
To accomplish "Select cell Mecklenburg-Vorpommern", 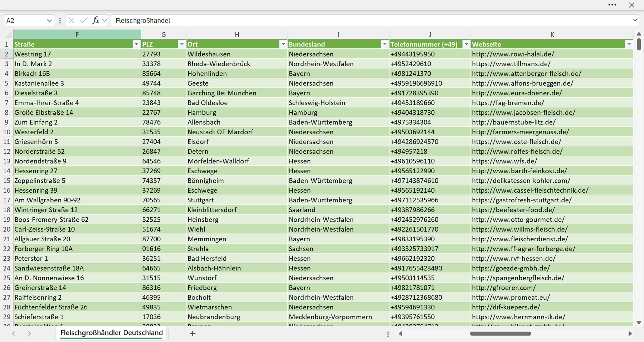I will point(338,317).
